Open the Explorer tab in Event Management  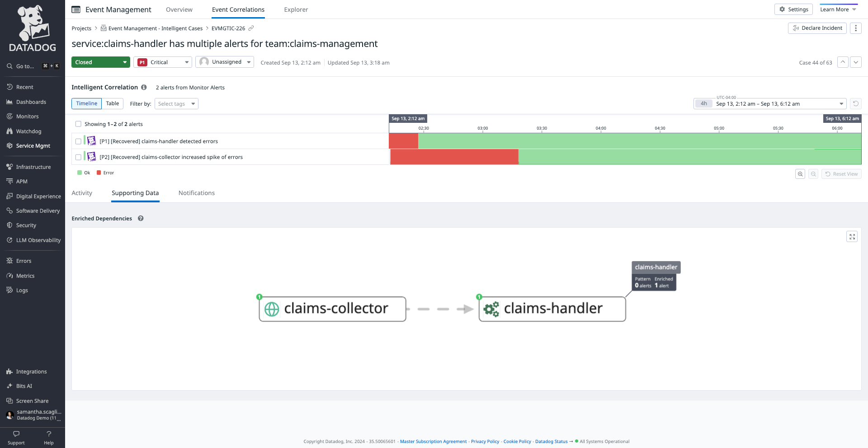(296, 9)
